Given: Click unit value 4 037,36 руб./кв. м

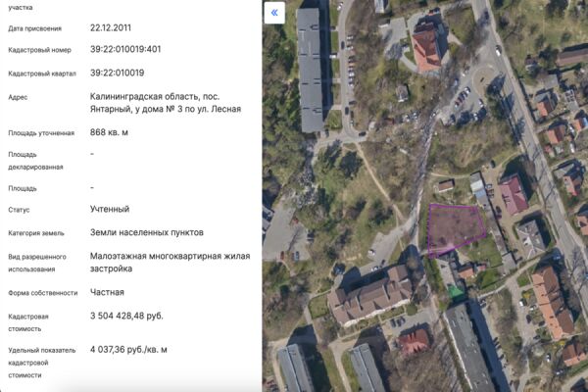Looking at the screenshot, I should point(128,349).
